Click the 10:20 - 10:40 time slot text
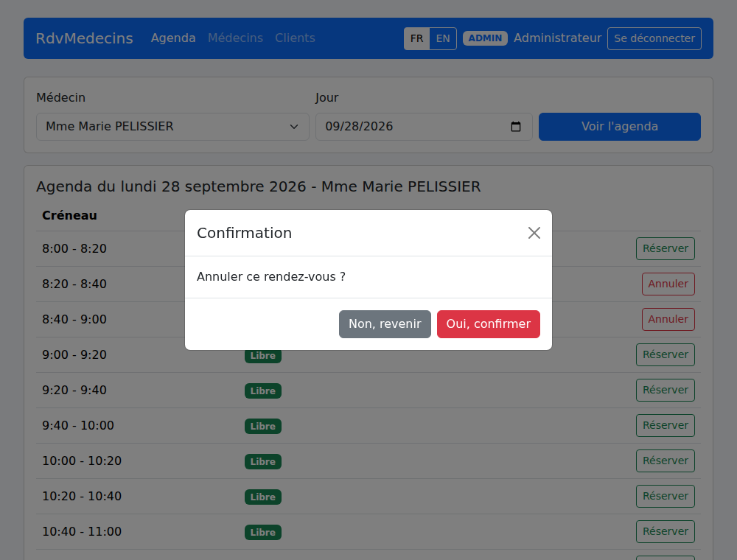The image size is (737, 560). (82, 496)
